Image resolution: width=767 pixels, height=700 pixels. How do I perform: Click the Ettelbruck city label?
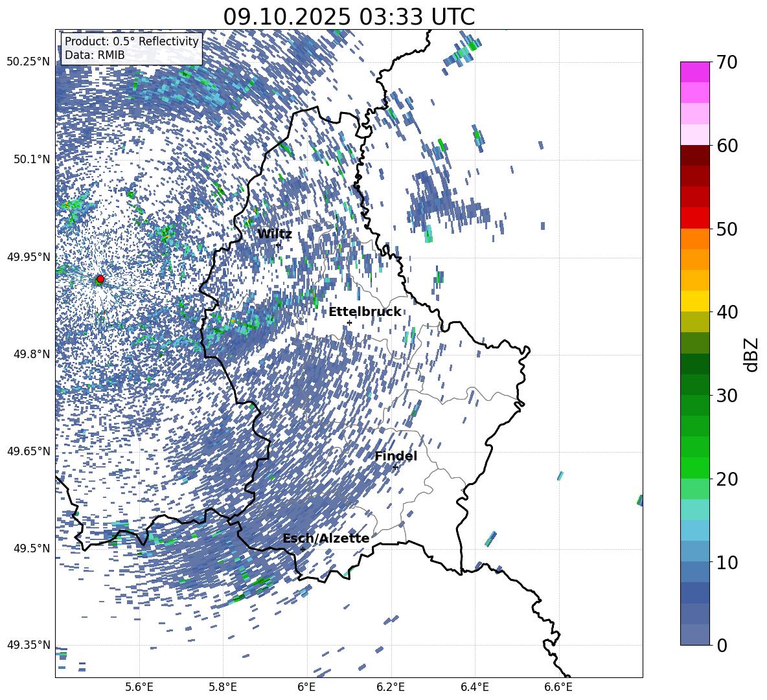pyautogui.click(x=365, y=312)
